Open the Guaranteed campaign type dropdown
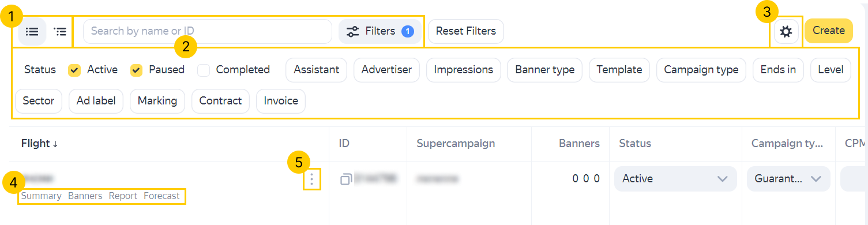The image size is (868, 225). pyautogui.click(x=788, y=179)
